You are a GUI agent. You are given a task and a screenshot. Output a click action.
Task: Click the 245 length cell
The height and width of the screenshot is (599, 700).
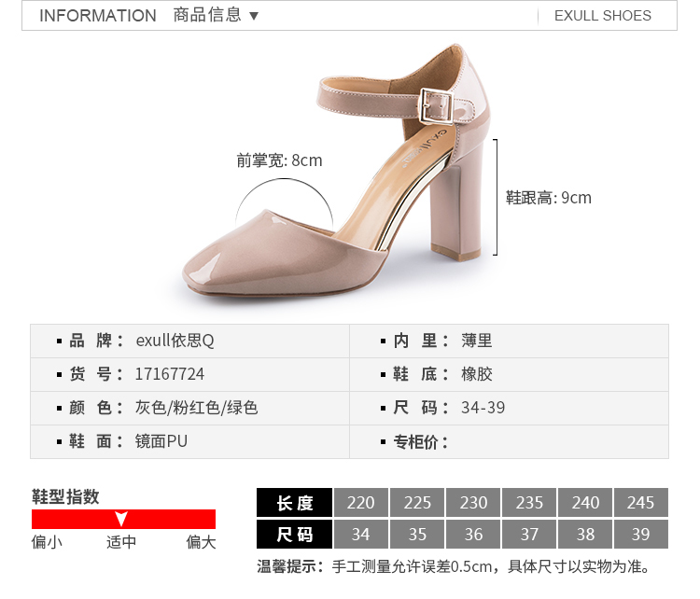(641, 503)
